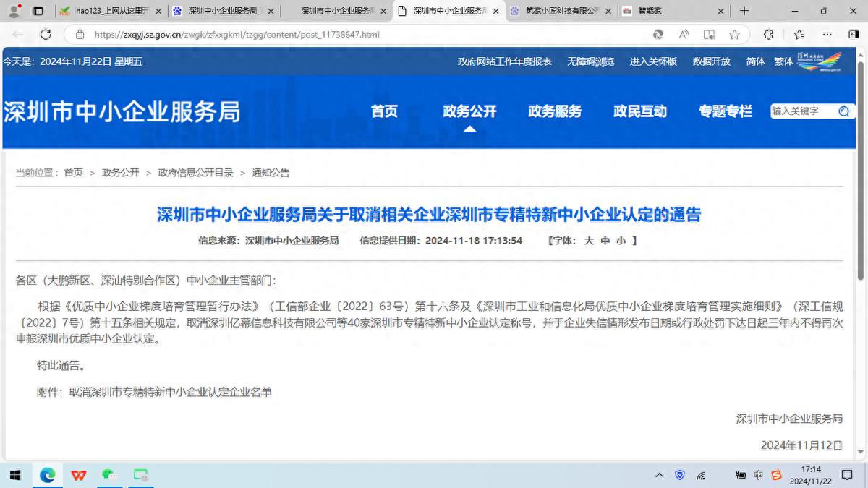
Task: Open the 专题专栏 navigation item
Action: tap(726, 111)
